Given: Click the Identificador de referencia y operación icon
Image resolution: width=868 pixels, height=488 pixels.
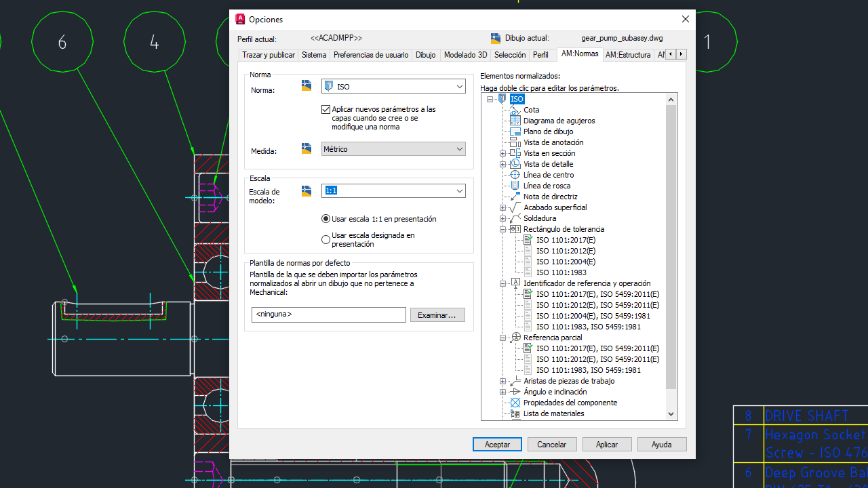Looking at the screenshot, I should (x=515, y=283).
